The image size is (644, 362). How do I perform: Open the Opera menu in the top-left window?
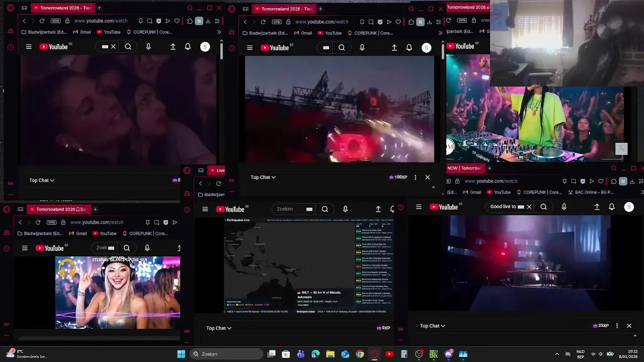click(11, 8)
